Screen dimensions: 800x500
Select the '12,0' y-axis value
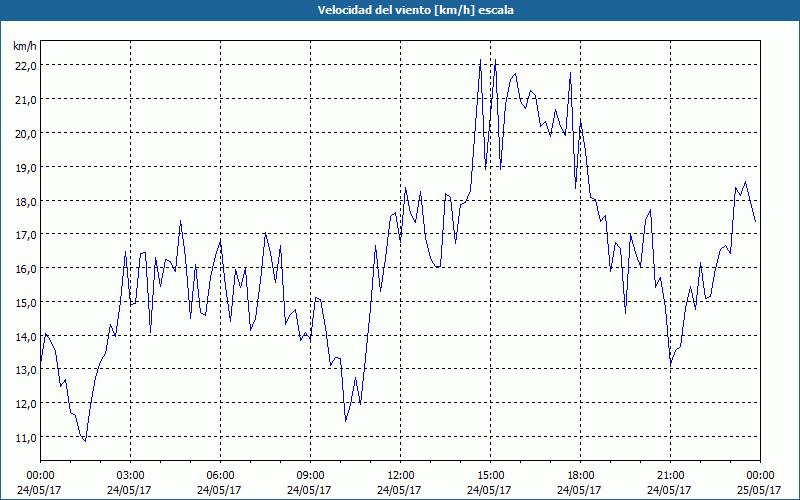pyautogui.click(x=26, y=404)
